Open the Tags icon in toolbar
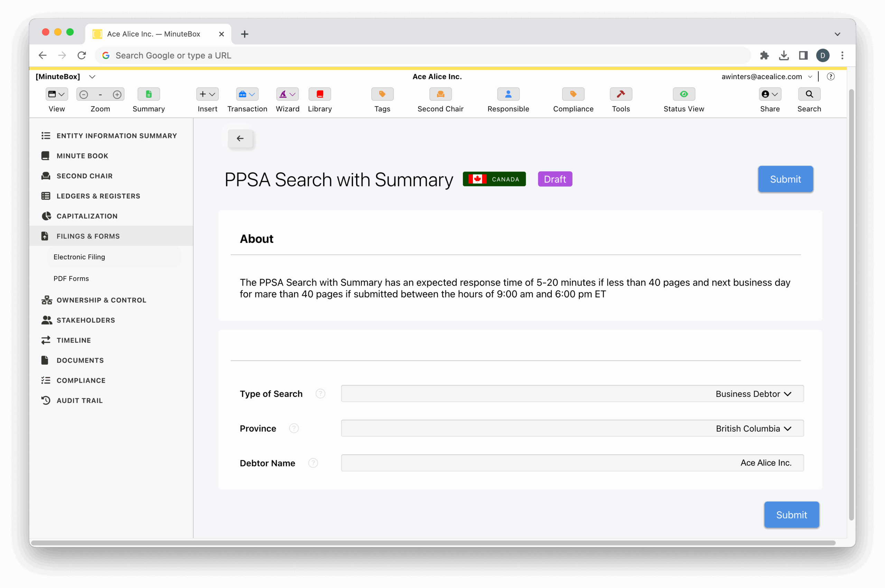 382,94
